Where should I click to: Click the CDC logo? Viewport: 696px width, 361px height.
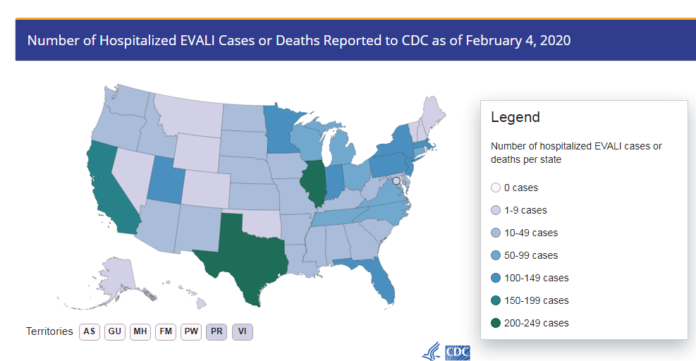coord(457,353)
